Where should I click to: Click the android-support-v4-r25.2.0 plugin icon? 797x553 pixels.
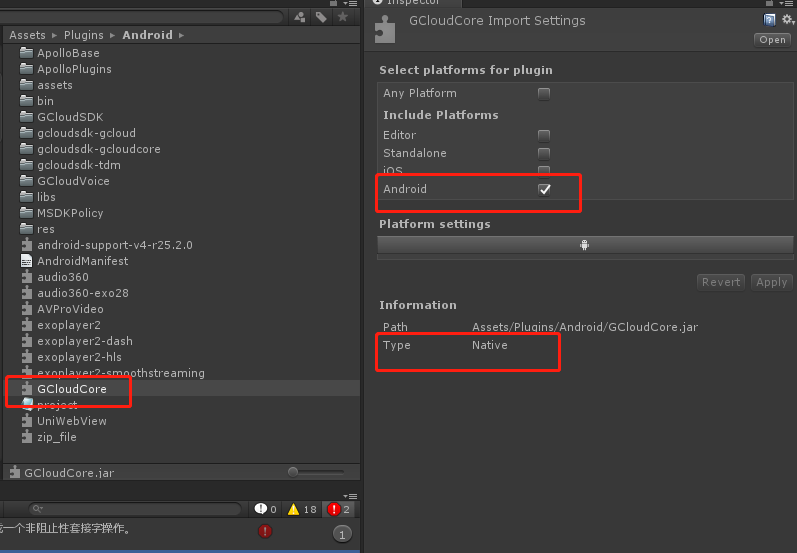(x=26, y=245)
